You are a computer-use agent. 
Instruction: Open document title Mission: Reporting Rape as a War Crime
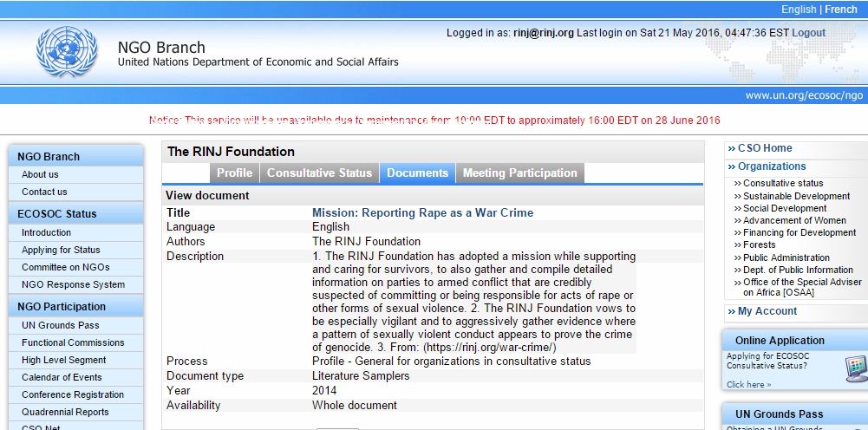tap(422, 212)
